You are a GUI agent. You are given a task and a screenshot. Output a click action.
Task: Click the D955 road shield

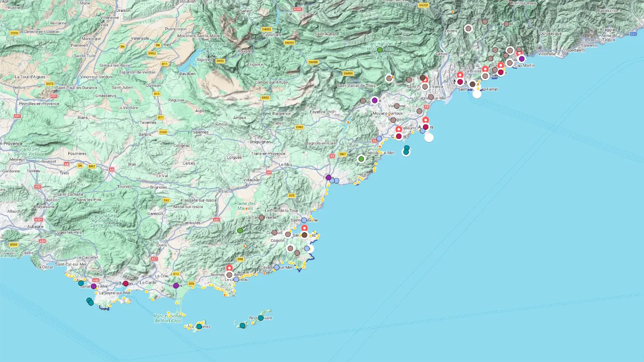(266, 98)
